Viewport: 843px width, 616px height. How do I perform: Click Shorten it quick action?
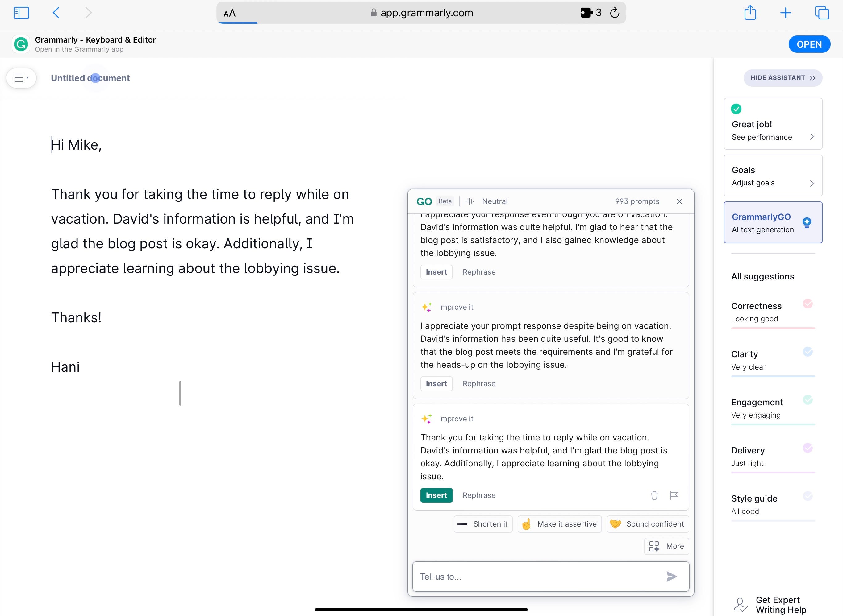point(483,524)
